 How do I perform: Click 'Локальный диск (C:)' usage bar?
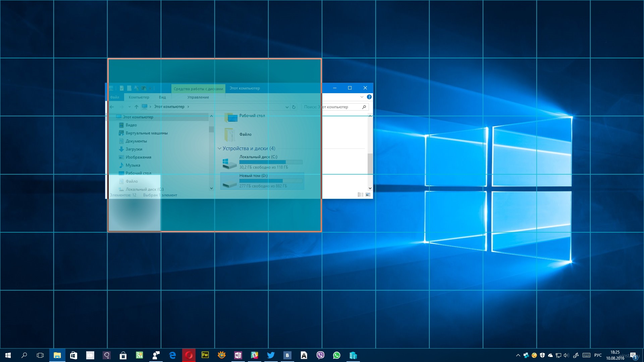271,162
